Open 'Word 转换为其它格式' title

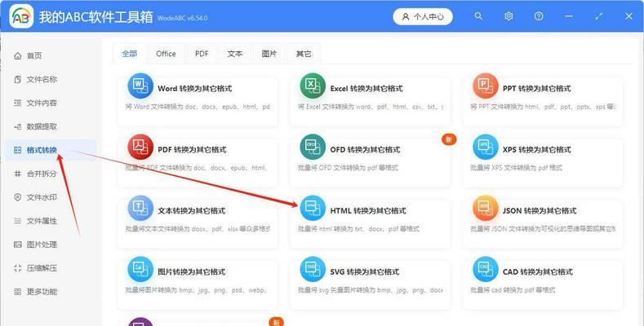click(x=195, y=89)
